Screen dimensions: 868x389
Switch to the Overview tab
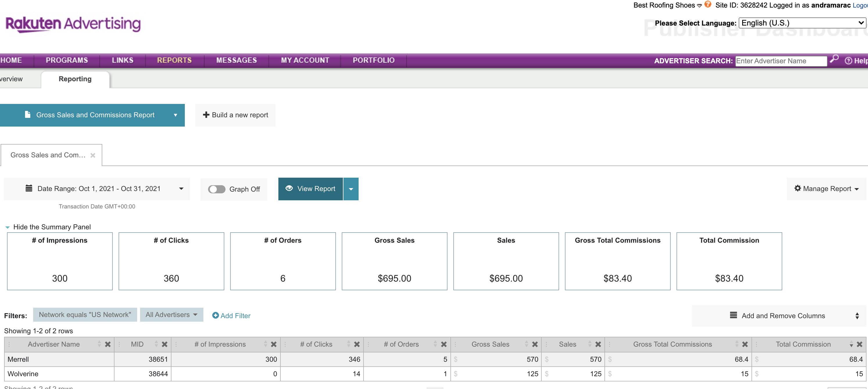click(11, 79)
